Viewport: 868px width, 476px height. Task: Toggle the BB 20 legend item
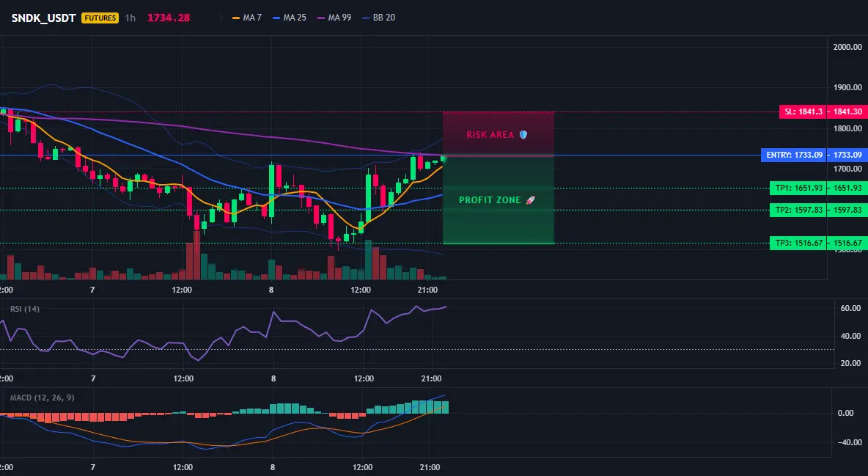click(x=378, y=18)
